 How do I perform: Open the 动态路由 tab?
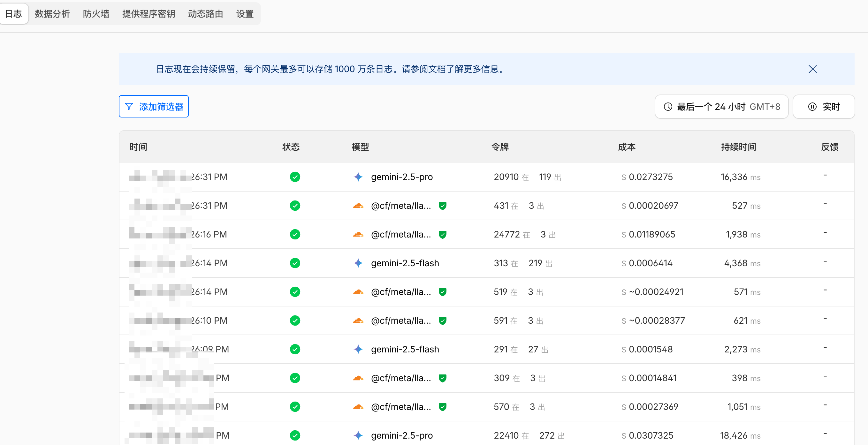click(206, 14)
